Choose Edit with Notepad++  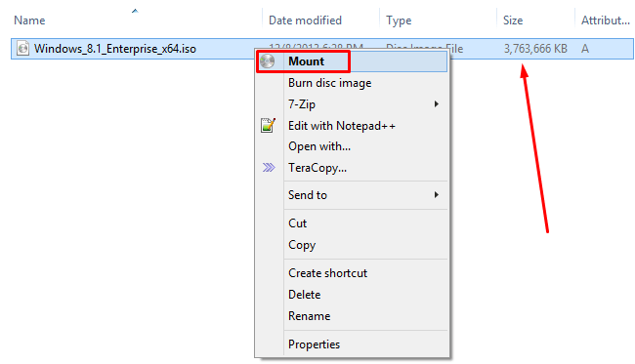pyautogui.click(x=341, y=126)
